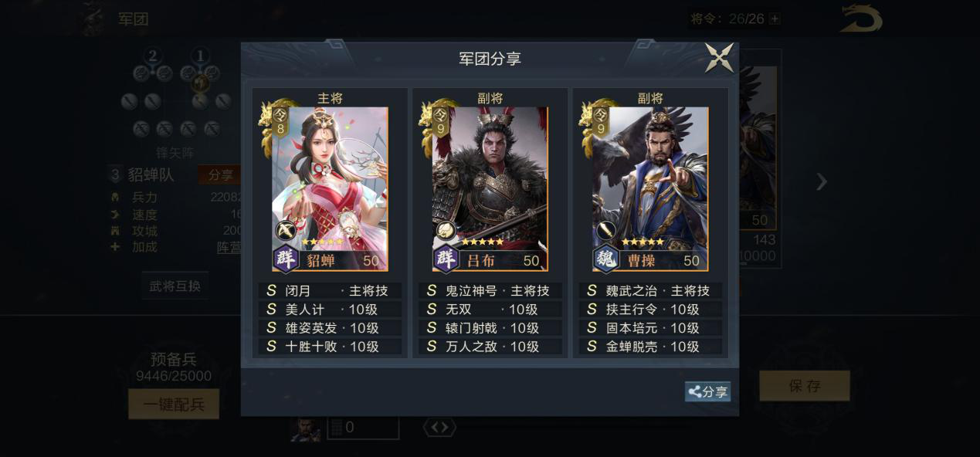Tap the 群 faction badge on 吕布's card
The image size is (980, 457).
(x=446, y=259)
